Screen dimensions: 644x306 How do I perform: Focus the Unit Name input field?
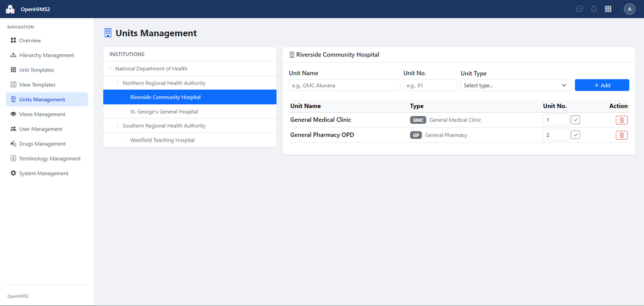[344, 85]
